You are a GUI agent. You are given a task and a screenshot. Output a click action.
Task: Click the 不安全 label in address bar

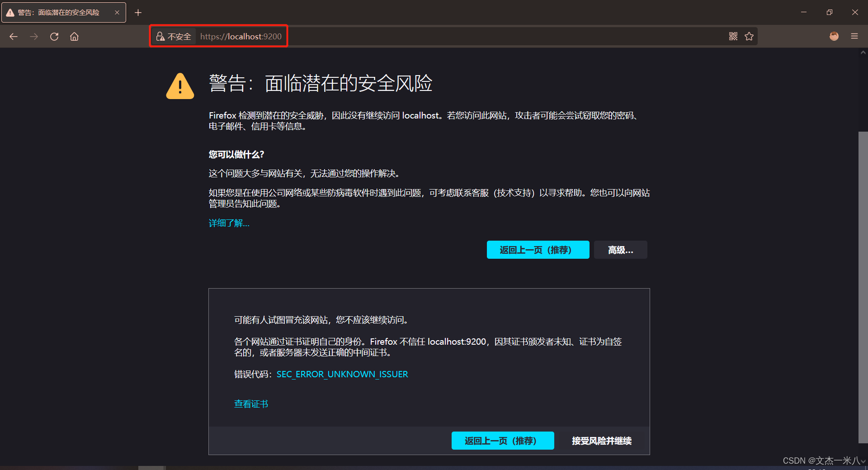(x=179, y=37)
